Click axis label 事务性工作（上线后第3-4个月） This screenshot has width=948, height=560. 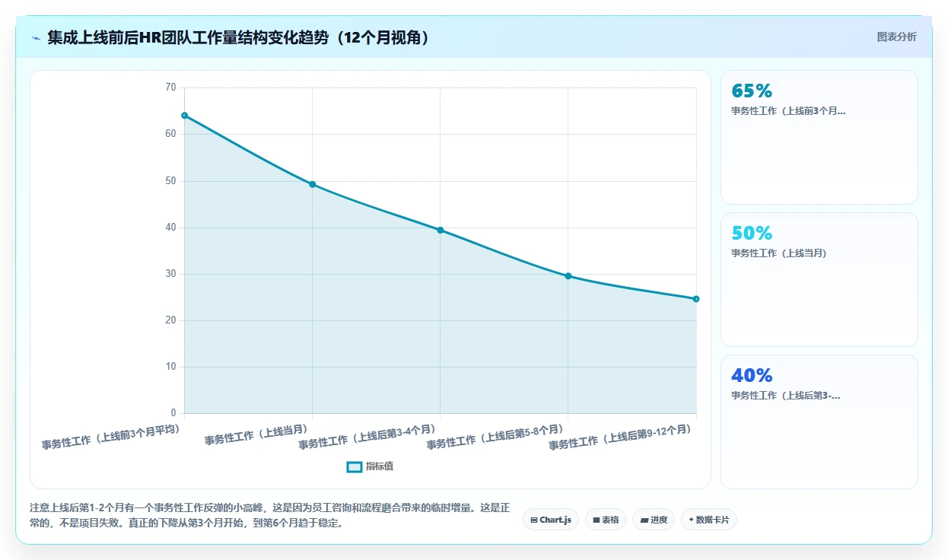pos(367,437)
